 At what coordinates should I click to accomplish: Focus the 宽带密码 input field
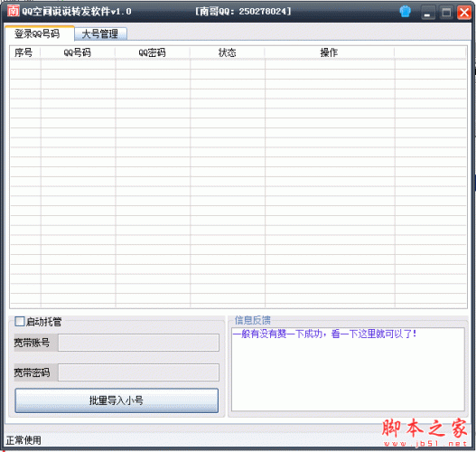[138, 372]
